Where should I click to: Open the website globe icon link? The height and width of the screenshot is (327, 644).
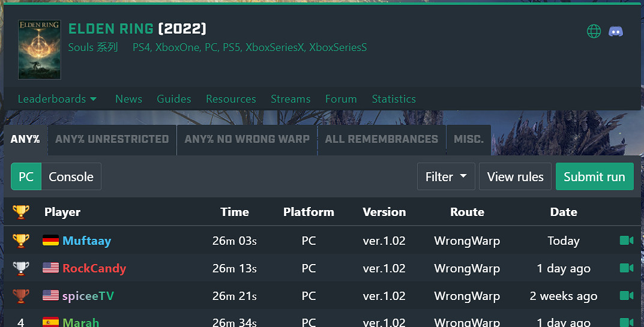click(594, 31)
